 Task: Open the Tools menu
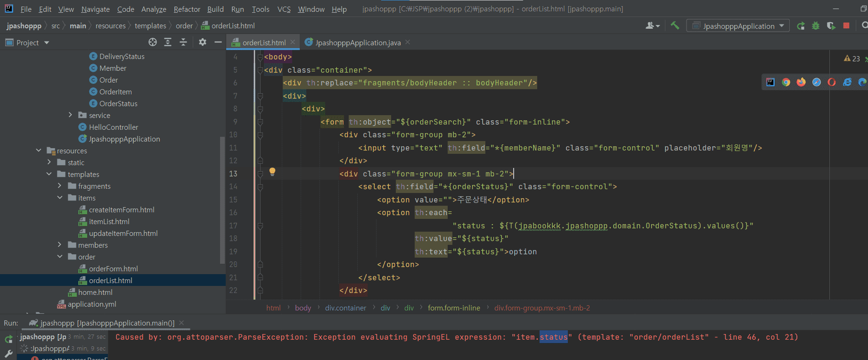[x=261, y=9]
